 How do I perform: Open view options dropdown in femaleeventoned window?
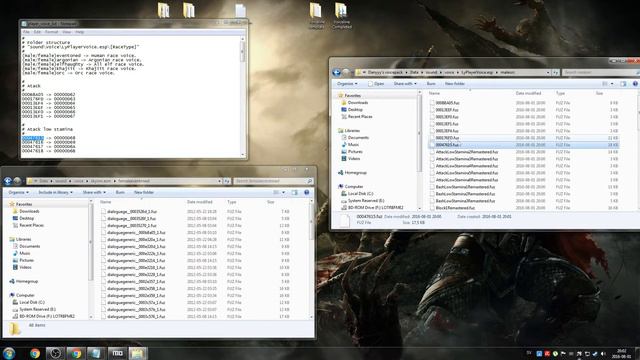(283, 192)
